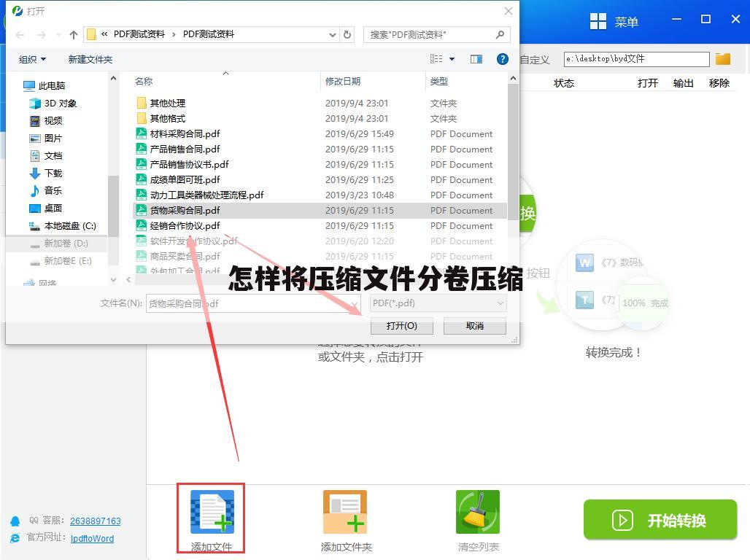This screenshot has width=750, height=560.
Task: Click the 清空列表 broom icon
Action: tap(478, 512)
